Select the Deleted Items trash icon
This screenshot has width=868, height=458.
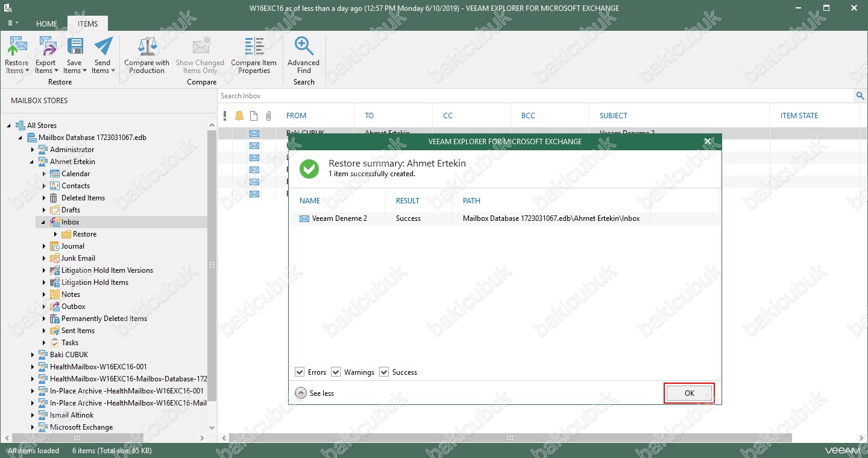coord(55,198)
